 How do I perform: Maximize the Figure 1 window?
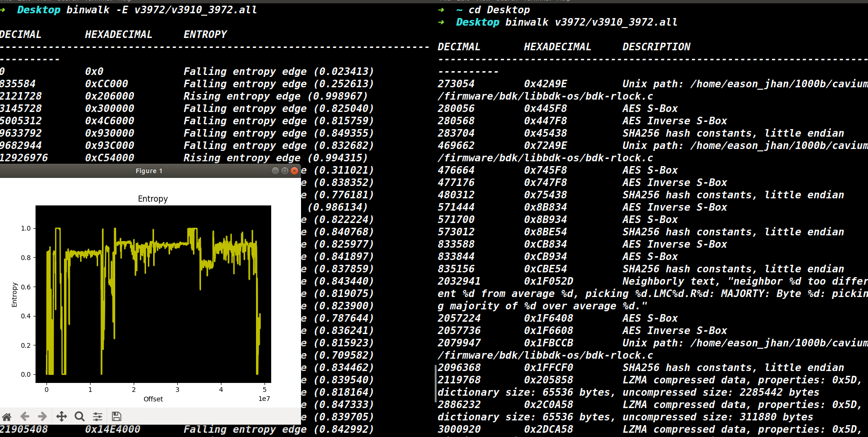coord(285,171)
